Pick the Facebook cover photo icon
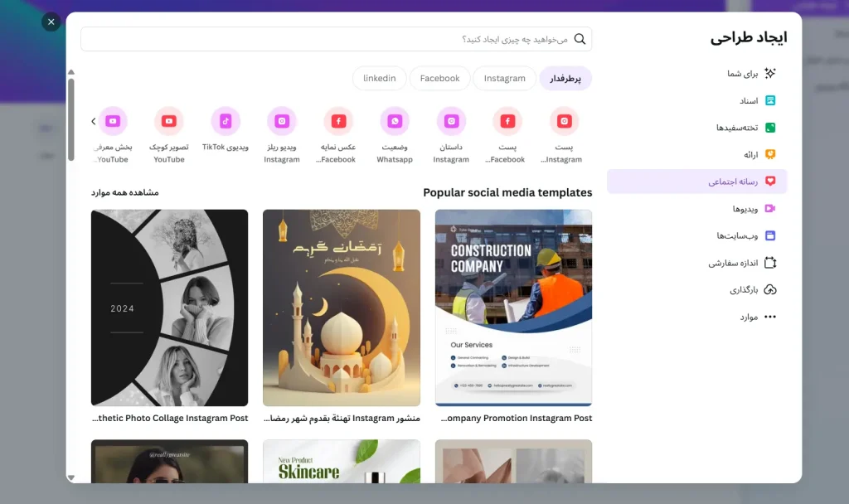849x504 pixels. (338, 121)
